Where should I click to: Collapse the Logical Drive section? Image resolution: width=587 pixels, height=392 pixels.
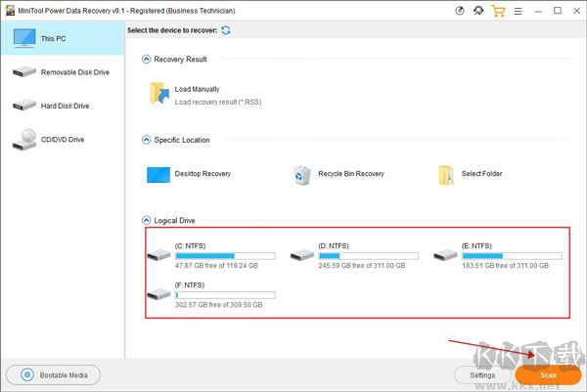[146, 220]
